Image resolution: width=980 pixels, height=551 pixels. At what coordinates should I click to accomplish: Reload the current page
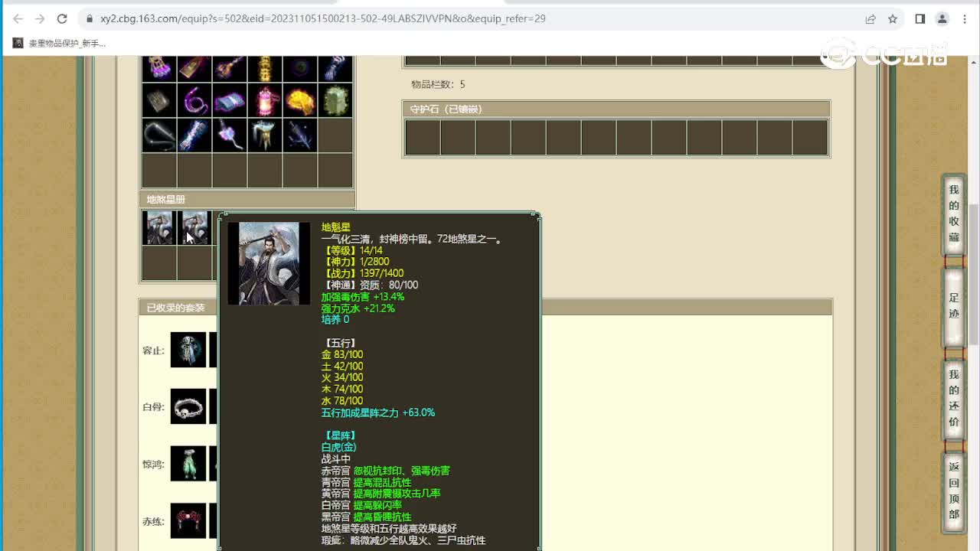(63, 18)
